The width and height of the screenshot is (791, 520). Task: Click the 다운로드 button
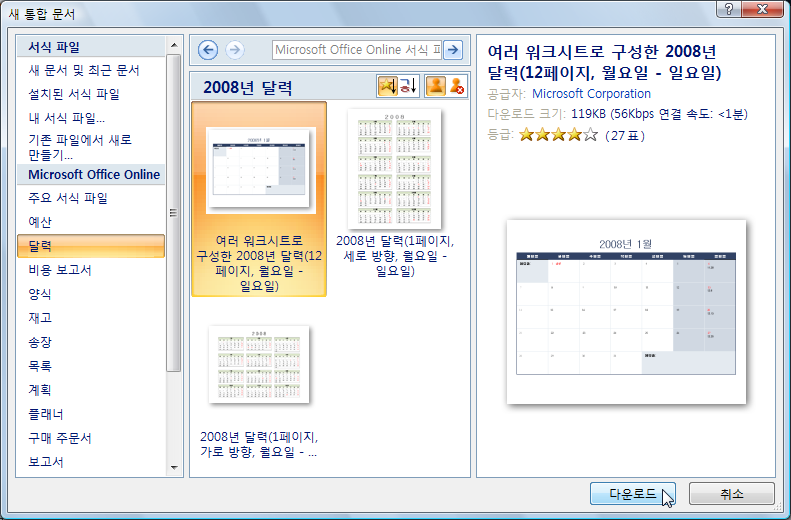pyautogui.click(x=633, y=494)
